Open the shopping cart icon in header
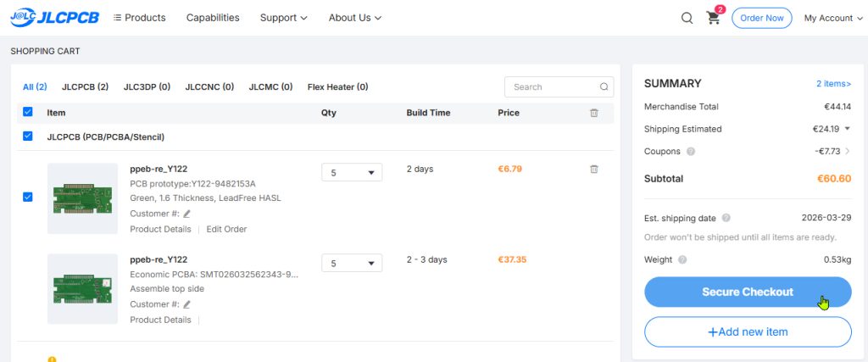Viewport: 868px width, 362px height. (x=714, y=18)
